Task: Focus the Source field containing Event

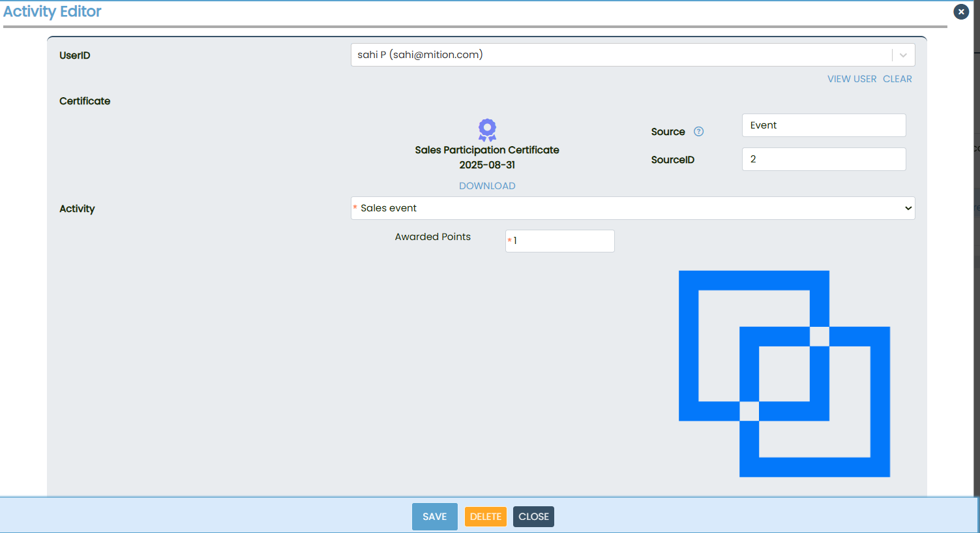Action: point(824,125)
